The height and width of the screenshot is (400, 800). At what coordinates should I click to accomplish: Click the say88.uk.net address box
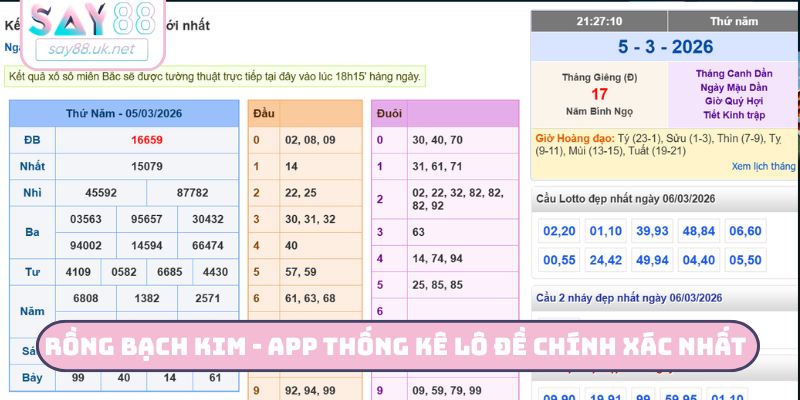click(92, 49)
